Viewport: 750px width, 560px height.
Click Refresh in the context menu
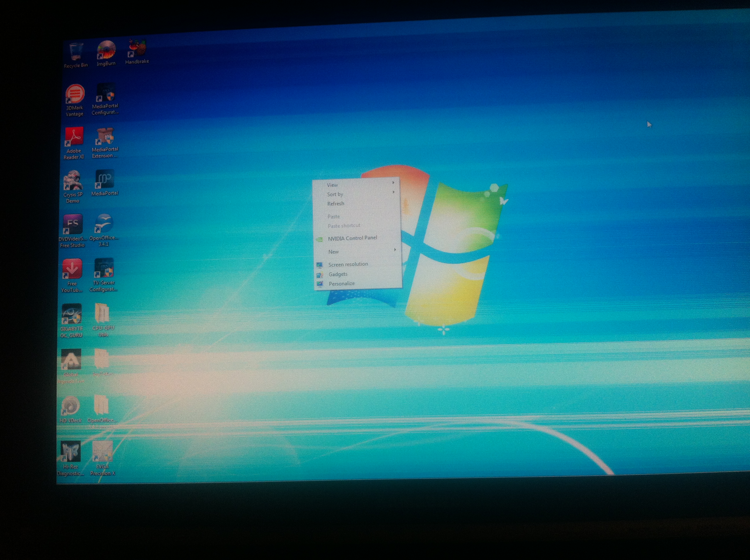pos(336,204)
